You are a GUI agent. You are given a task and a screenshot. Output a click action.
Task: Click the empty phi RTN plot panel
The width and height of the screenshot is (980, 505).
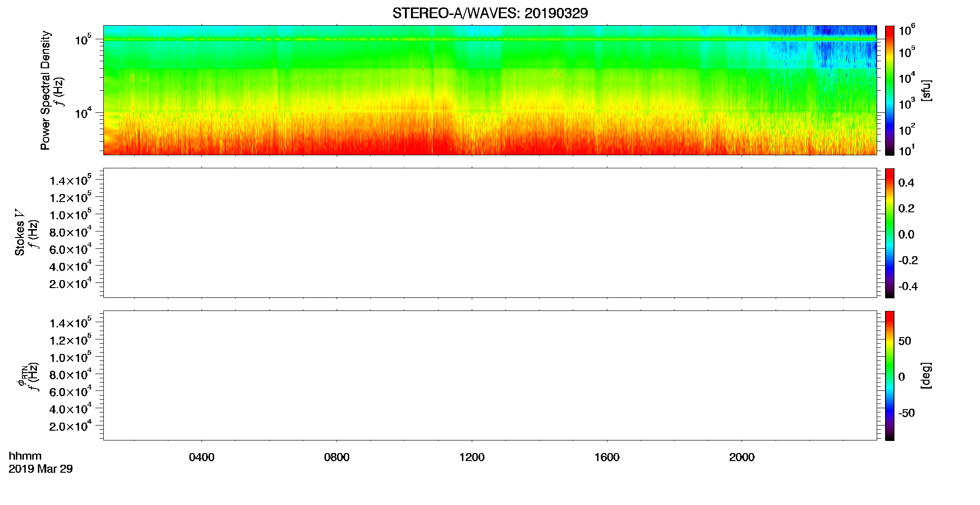490,375
